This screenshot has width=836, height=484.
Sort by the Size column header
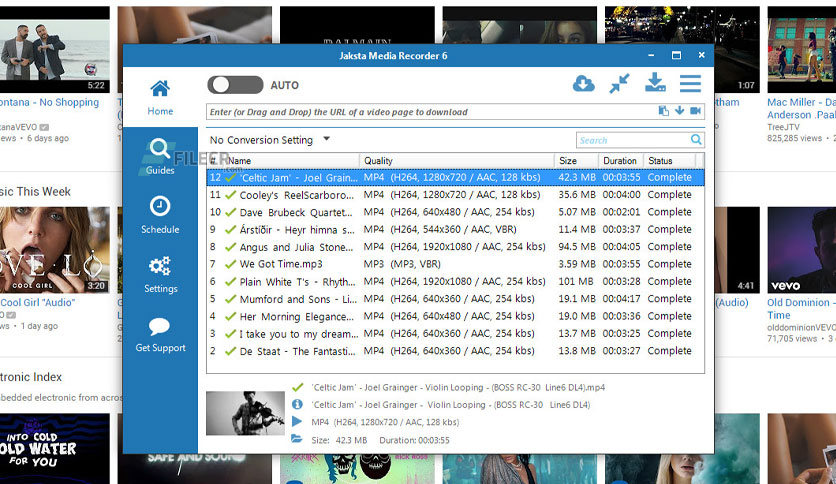(x=576, y=160)
